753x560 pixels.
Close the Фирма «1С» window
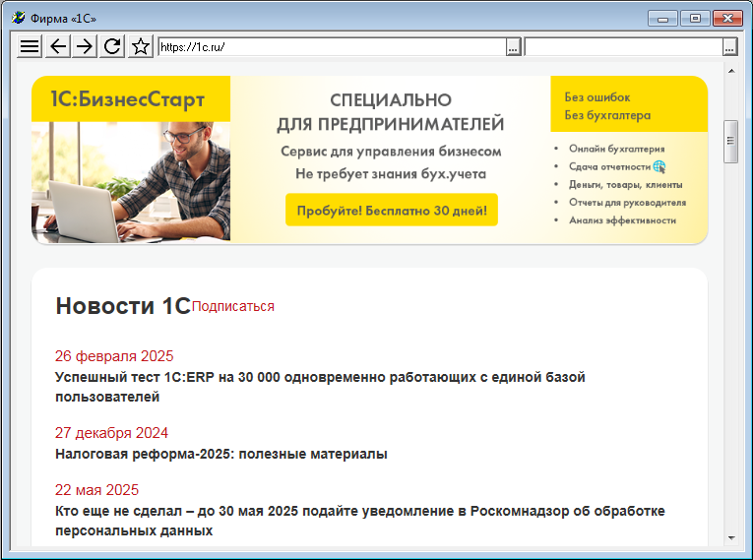point(727,19)
